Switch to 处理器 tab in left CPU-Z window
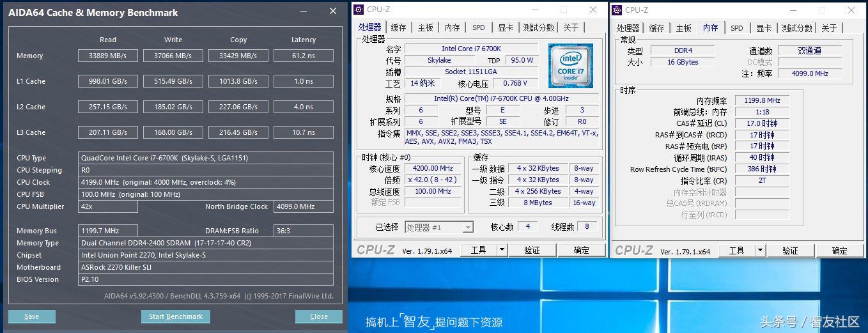868x333 pixels. [x=369, y=27]
